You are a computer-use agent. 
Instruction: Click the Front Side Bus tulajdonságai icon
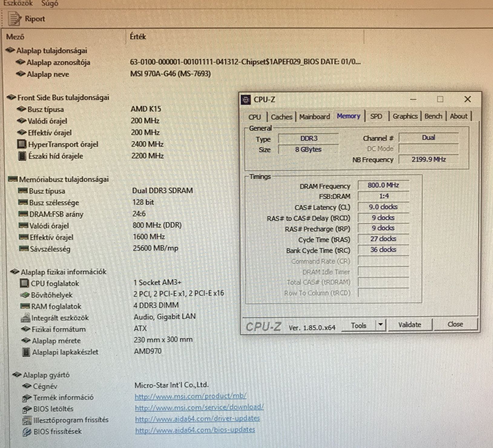(12, 97)
